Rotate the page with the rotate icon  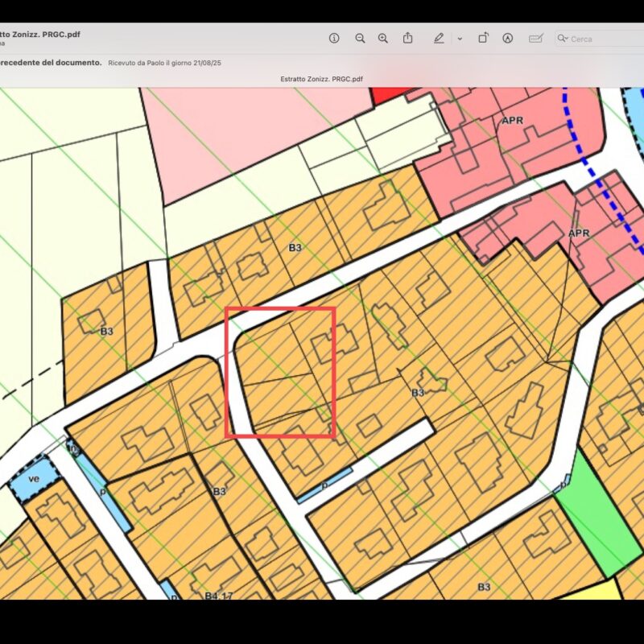(x=483, y=38)
